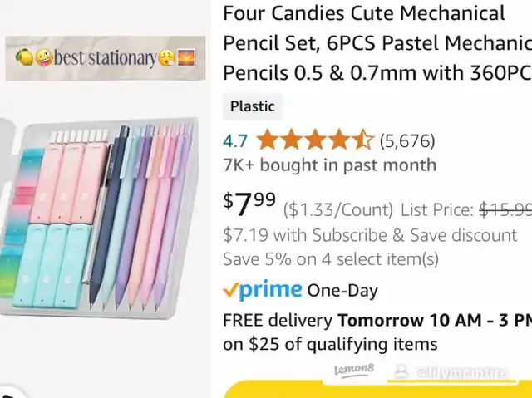Click the user profile icon by @lilymcintire

401,371
